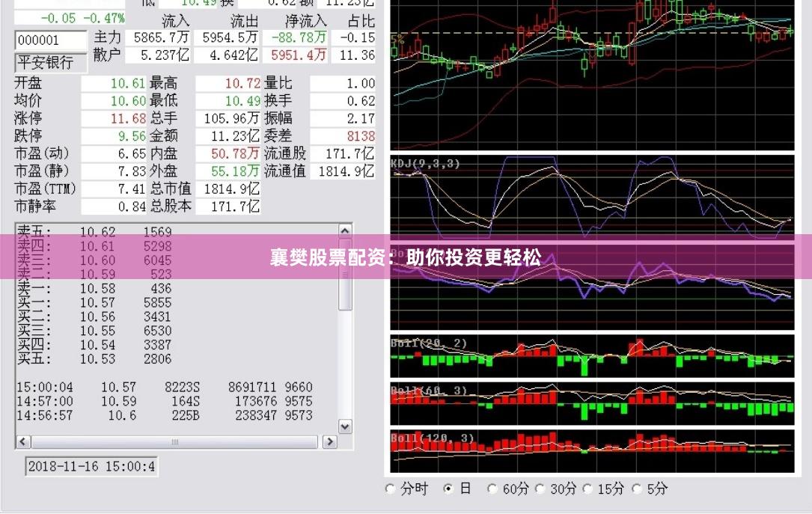This screenshot has width=812, height=514.
Task: Select the 5分 chart interval
Action: 637,489
